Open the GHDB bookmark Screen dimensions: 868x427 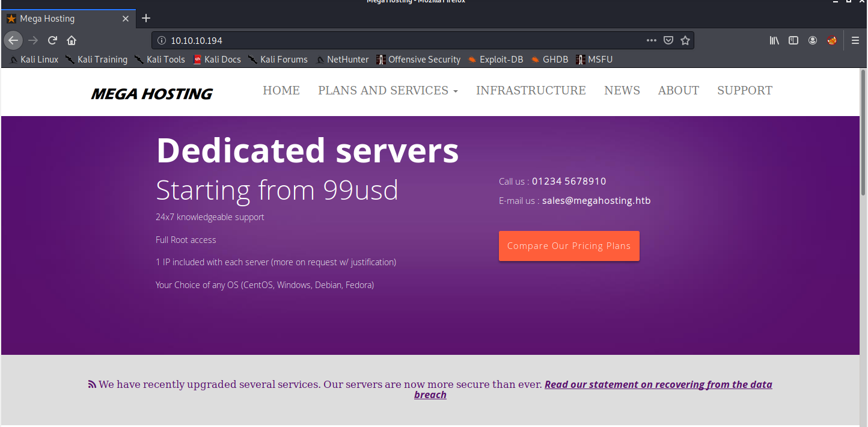click(549, 60)
